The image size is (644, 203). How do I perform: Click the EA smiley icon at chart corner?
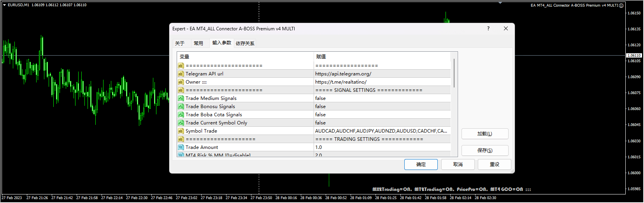point(621,5)
